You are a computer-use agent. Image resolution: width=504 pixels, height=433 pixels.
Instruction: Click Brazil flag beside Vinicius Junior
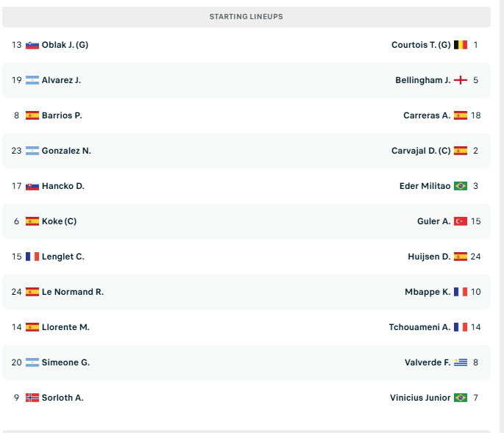pos(461,398)
